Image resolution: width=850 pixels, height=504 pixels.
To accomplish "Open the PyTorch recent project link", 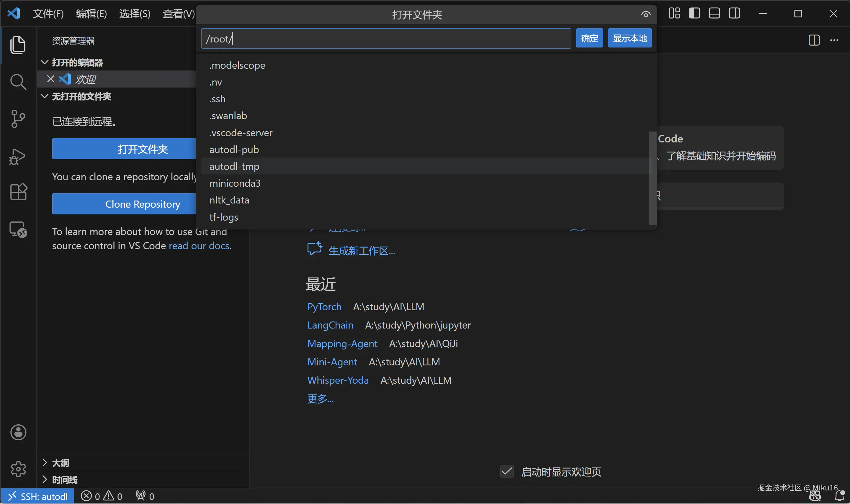I will tap(324, 307).
